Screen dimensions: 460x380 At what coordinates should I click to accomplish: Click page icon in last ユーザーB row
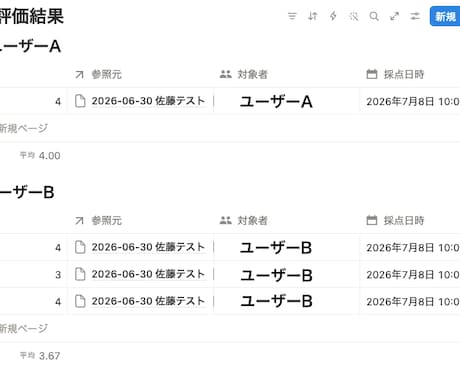(x=80, y=301)
